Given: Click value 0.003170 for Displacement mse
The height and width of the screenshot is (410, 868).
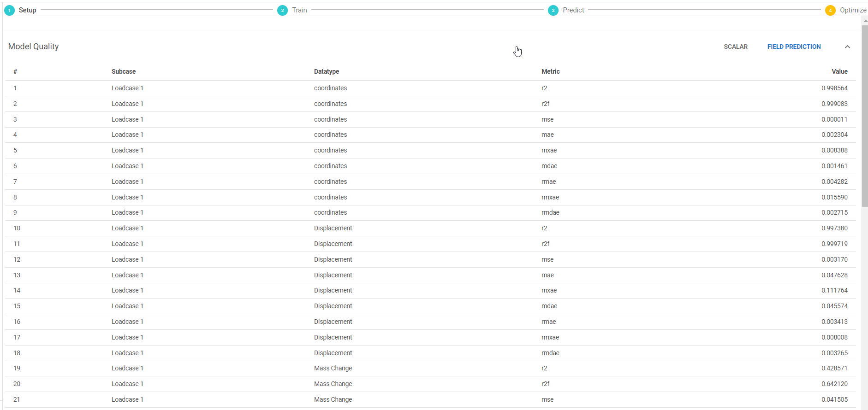Looking at the screenshot, I should (x=834, y=259).
